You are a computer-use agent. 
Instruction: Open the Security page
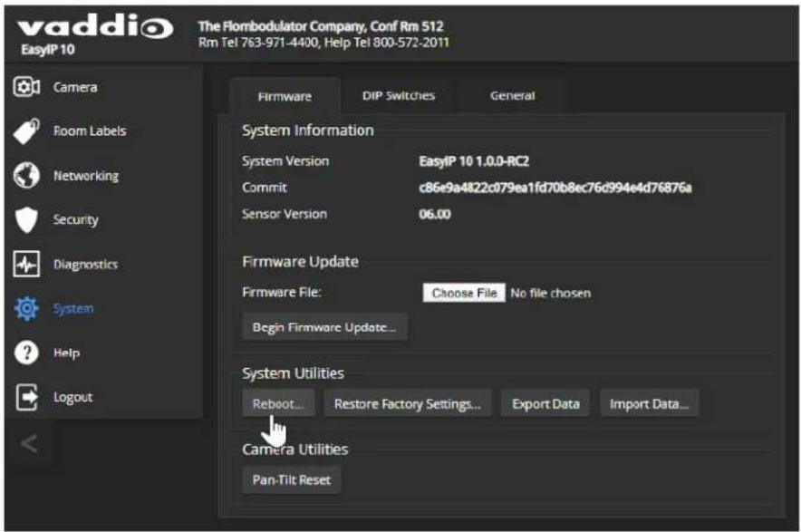[75, 220]
